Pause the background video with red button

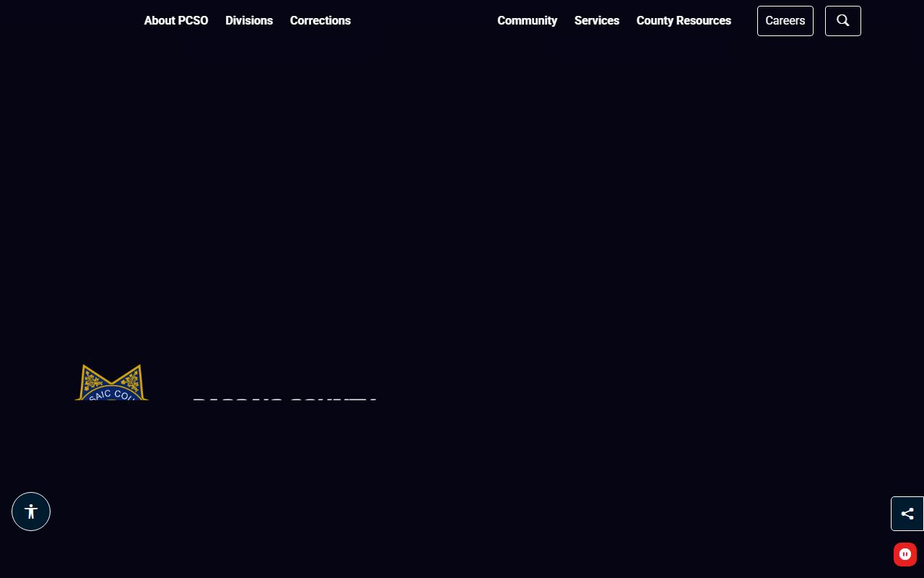[905, 554]
